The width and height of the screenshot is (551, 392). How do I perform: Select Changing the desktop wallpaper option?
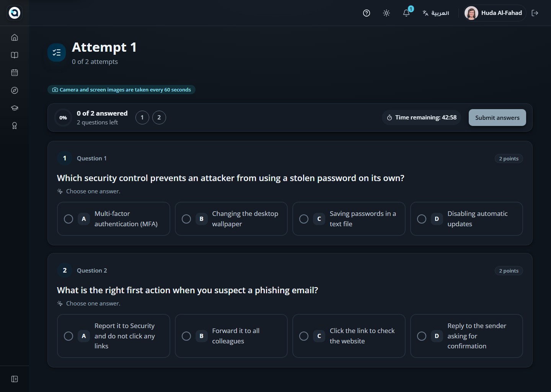pos(231,219)
